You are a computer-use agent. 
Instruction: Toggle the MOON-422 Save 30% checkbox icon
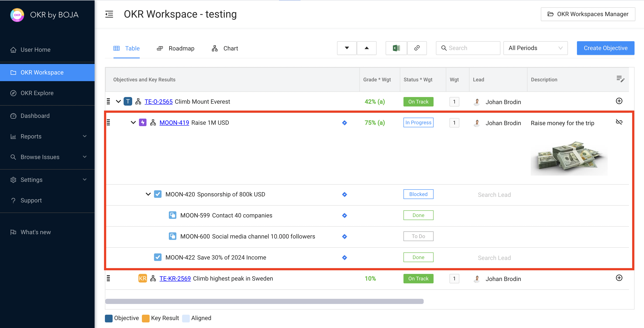[x=158, y=257]
